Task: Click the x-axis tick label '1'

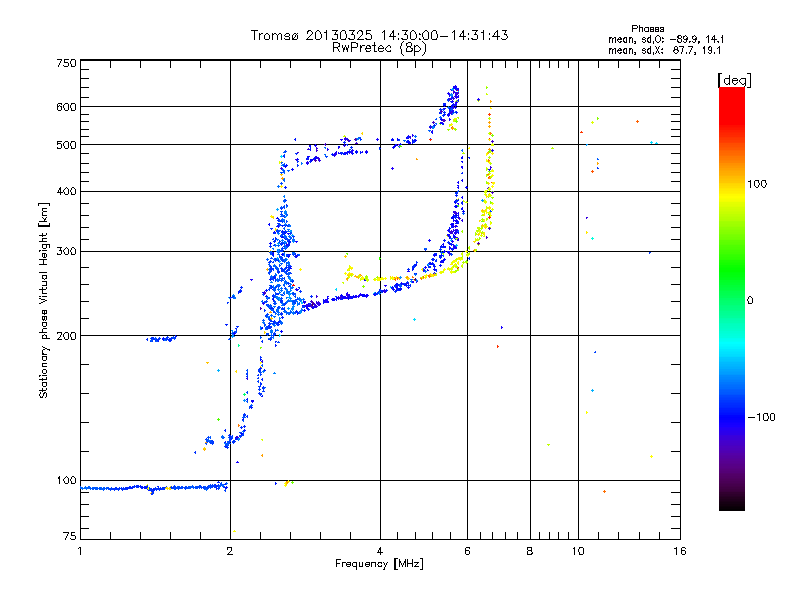Action: click(80, 551)
